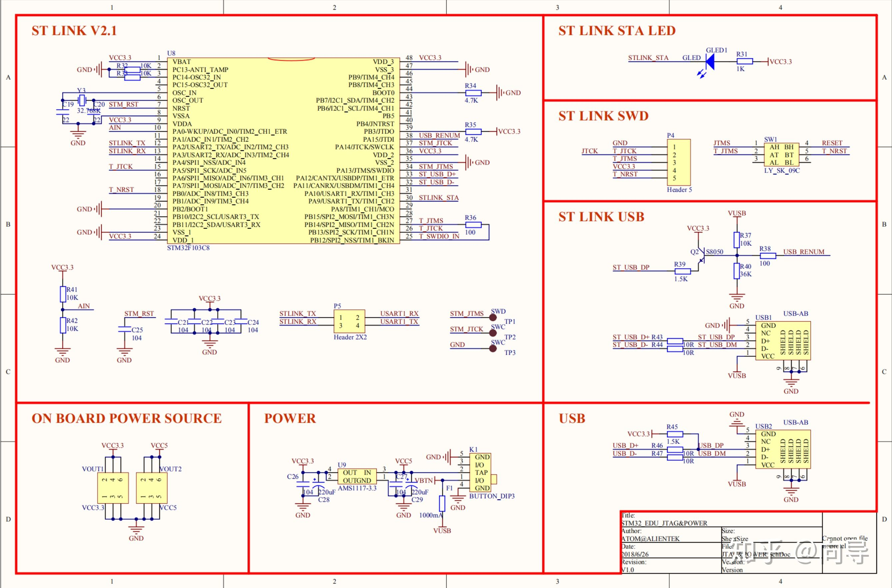Select the R47 10R resistor symbol
This screenshot has height=588, width=892.
(x=675, y=457)
